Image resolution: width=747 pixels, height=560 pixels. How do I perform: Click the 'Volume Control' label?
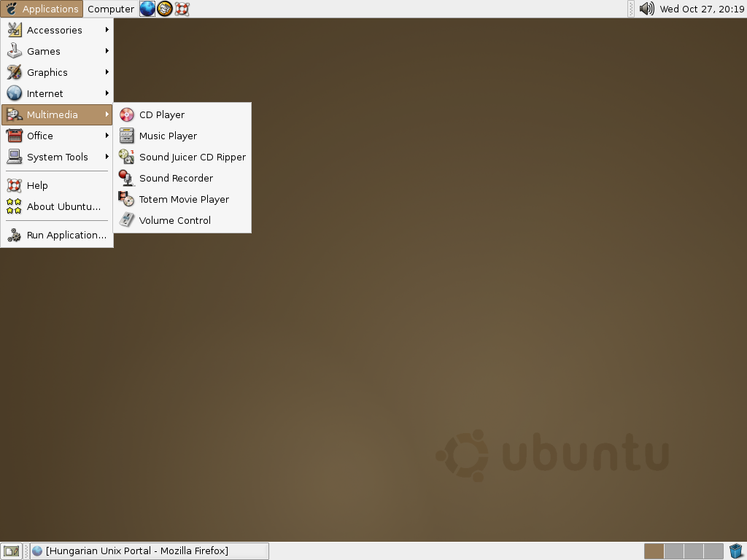[175, 220]
